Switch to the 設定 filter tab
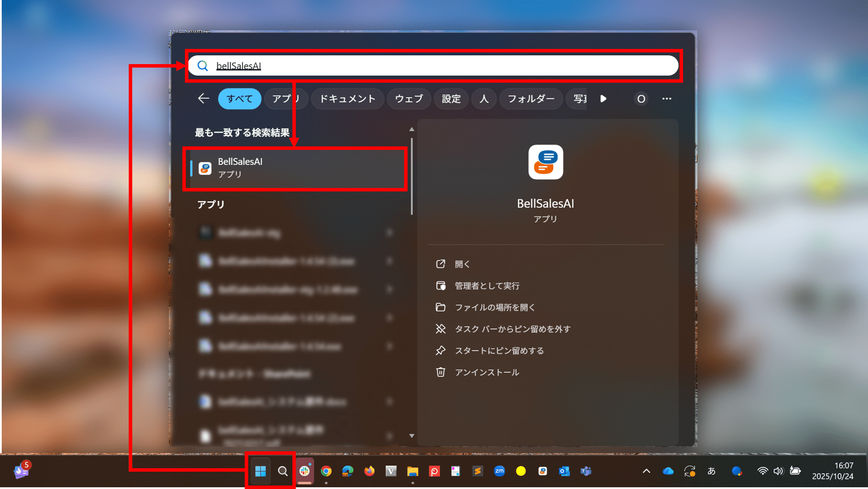This screenshot has height=489, width=868. pyautogui.click(x=451, y=99)
